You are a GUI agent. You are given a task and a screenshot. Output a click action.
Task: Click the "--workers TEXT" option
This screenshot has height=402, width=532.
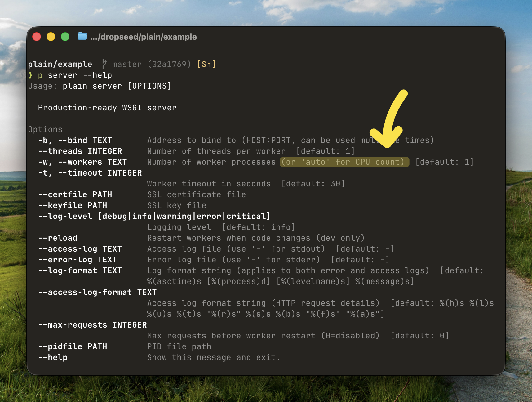(x=92, y=162)
